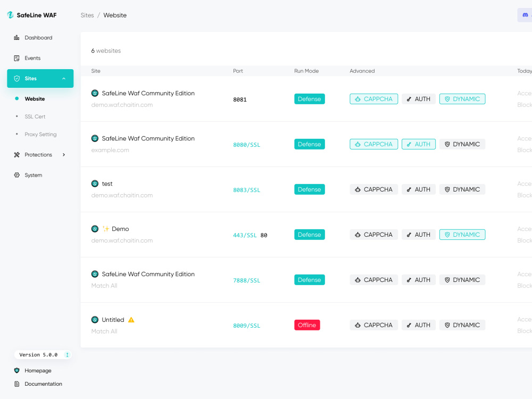Image resolution: width=532 pixels, height=399 pixels.
Task: Click the site icon of the Untitled site
Action: [x=95, y=320]
